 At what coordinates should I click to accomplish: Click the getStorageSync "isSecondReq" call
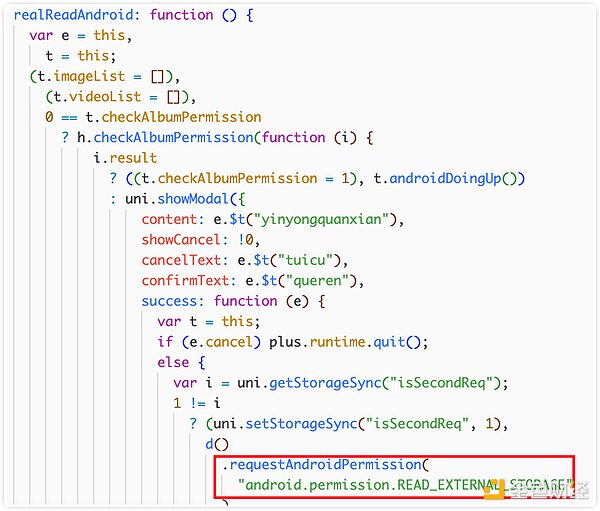(x=372, y=383)
